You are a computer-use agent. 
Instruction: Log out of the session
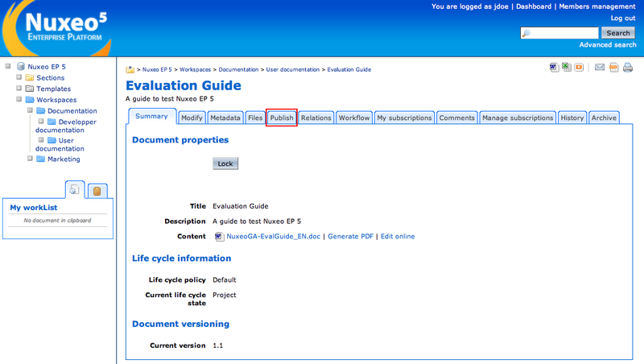tap(623, 18)
